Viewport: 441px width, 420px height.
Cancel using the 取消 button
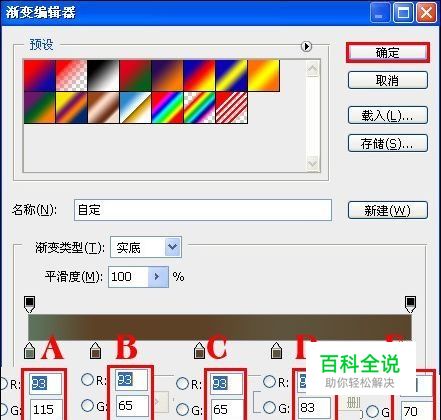click(x=388, y=80)
